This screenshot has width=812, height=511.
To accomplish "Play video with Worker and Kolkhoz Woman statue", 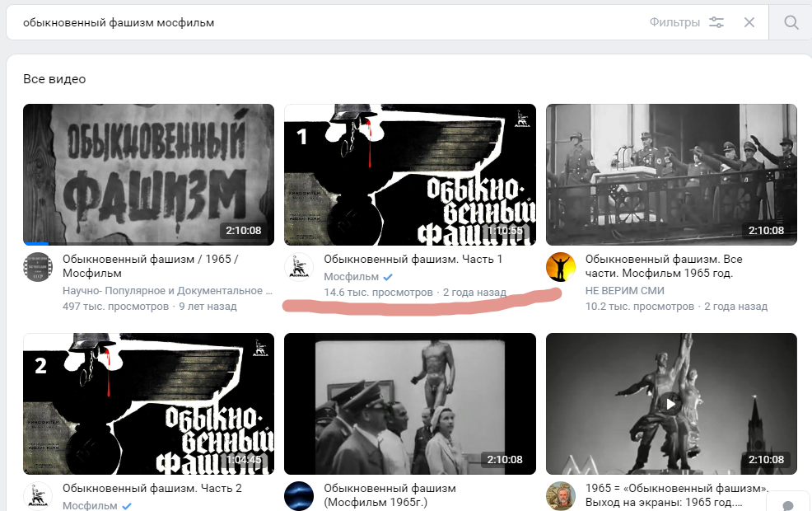I will pyautogui.click(x=672, y=404).
